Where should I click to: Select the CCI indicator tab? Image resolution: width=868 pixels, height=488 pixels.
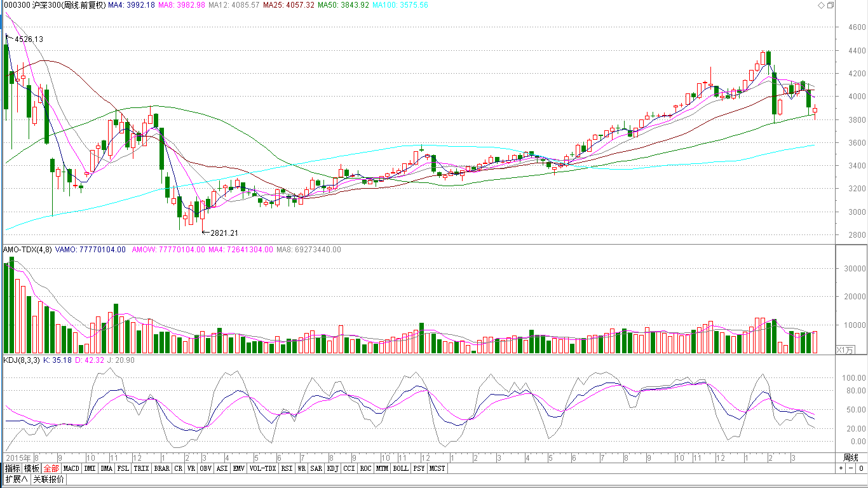pyautogui.click(x=349, y=468)
